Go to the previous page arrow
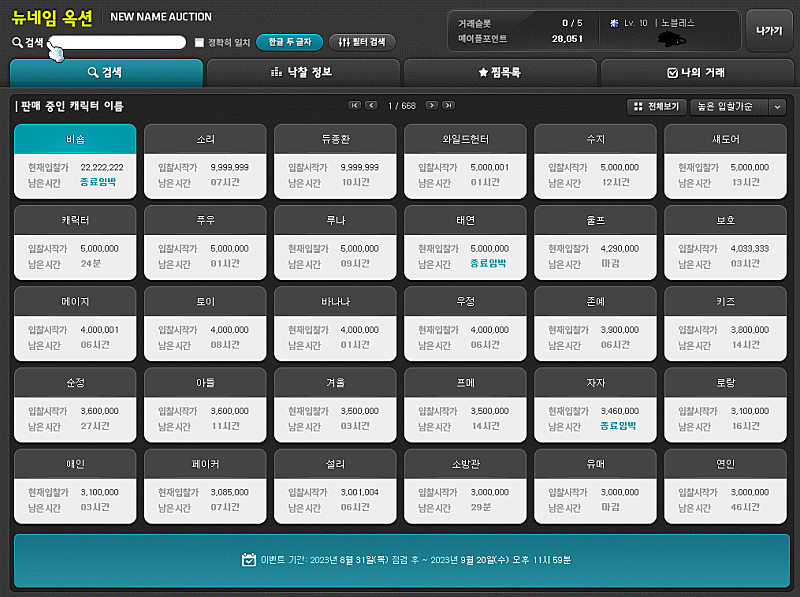Image resolution: width=800 pixels, height=597 pixels. click(371, 105)
